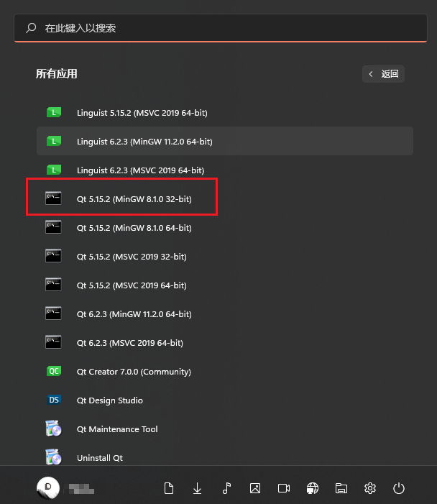The width and height of the screenshot is (437, 504).
Task: Click the user avatar picture
Action: (48, 487)
